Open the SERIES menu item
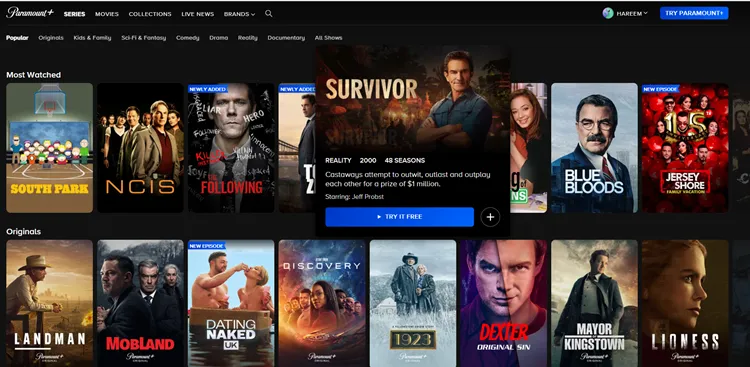750x367 pixels. pyautogui.click(x=75, y=14)
